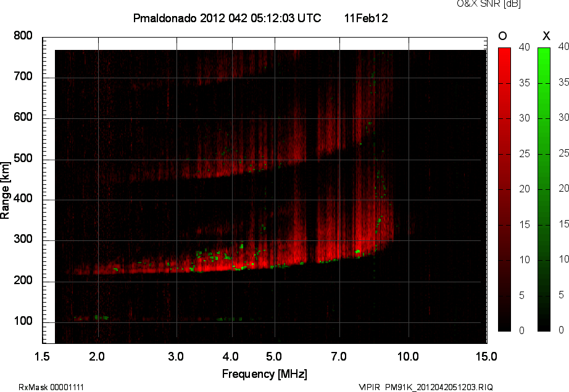Screen dimensions: 569x392
Task: Click the "O" label above red scale
Action: [x=502, y=36]
